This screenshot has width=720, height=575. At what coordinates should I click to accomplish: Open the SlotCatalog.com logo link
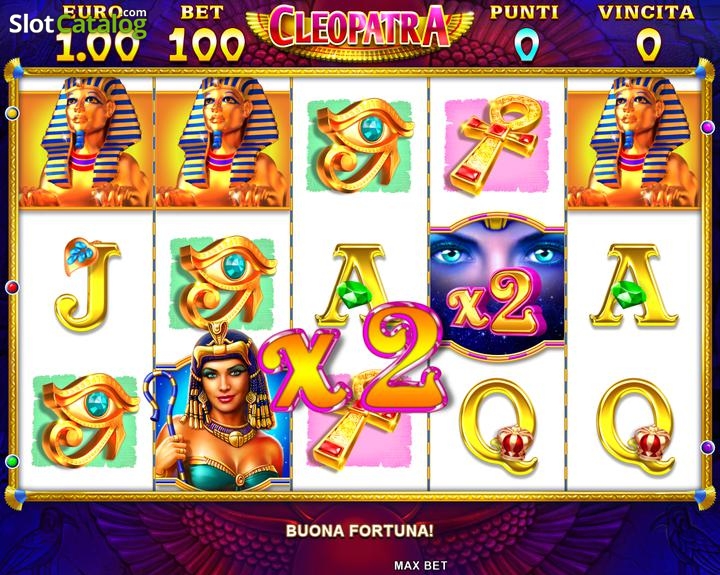(x=78, y=23)
